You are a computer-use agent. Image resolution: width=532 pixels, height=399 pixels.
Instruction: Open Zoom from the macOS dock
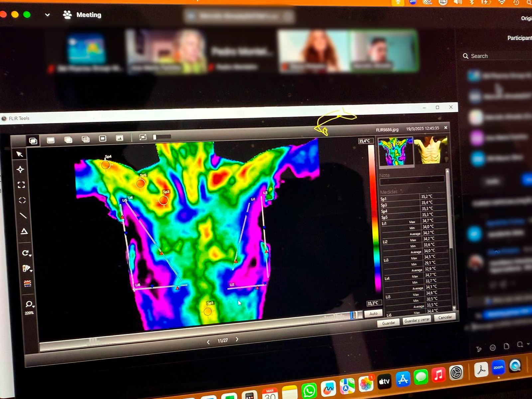[x=498, y=367]
